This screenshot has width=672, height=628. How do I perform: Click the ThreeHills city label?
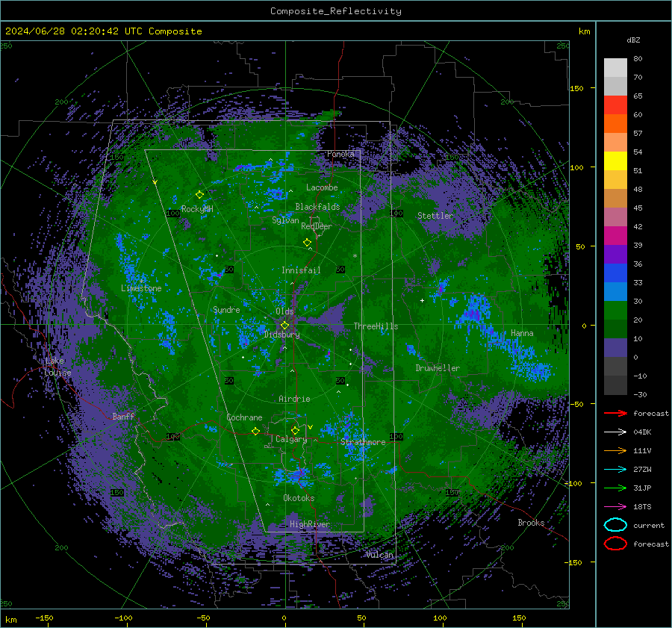pyautogui.click(x=376, y=326)
